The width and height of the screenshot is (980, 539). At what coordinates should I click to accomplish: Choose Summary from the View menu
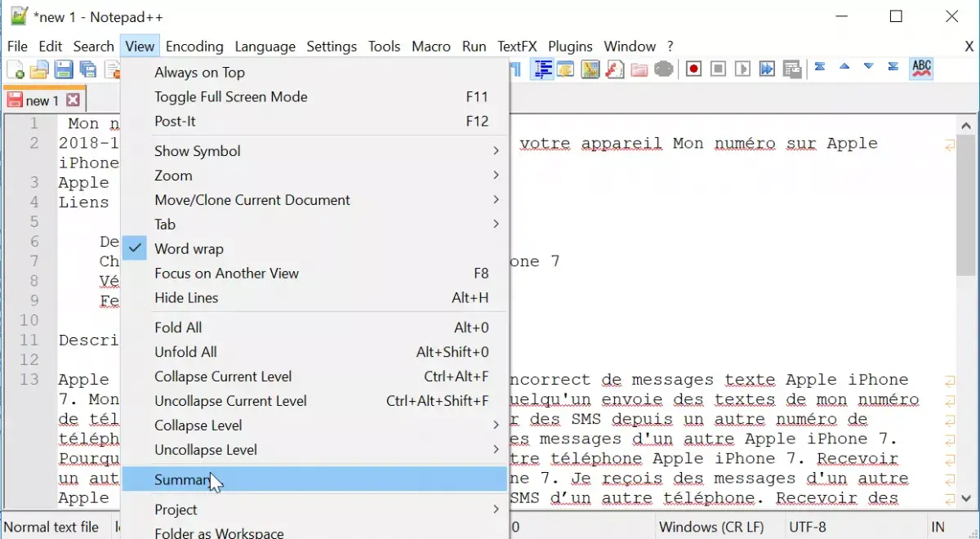[314, 479]
